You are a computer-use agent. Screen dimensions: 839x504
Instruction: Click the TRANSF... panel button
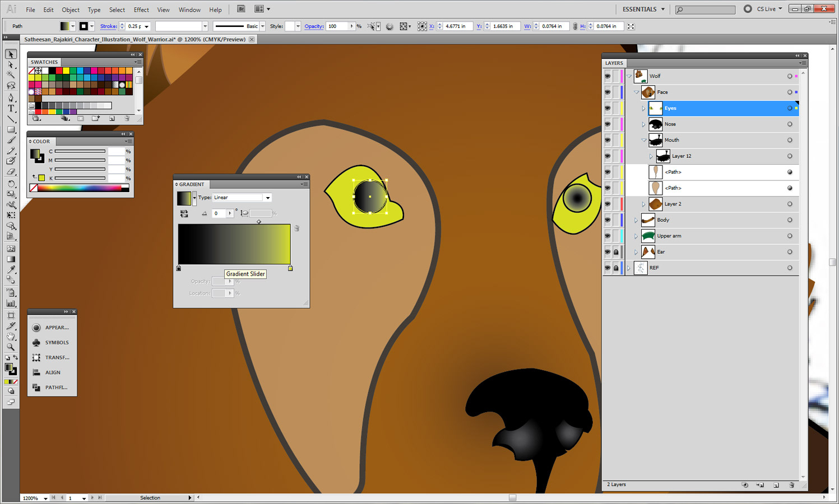(52, 357)
